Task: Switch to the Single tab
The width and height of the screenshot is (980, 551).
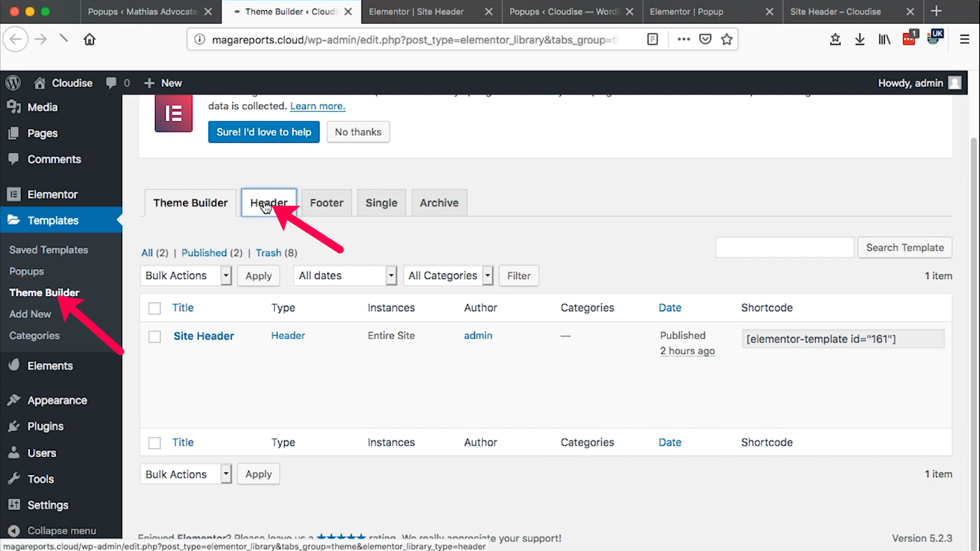Action: (381, 202)
